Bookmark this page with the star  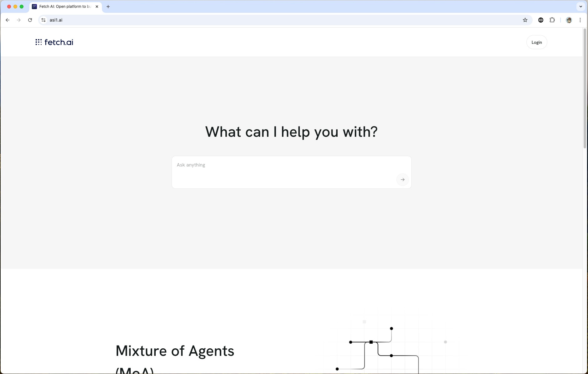(525, 20)
